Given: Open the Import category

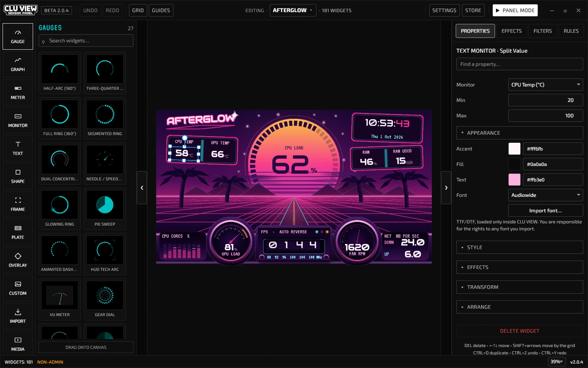Looking at the screenshot, I should pos(18,316).
